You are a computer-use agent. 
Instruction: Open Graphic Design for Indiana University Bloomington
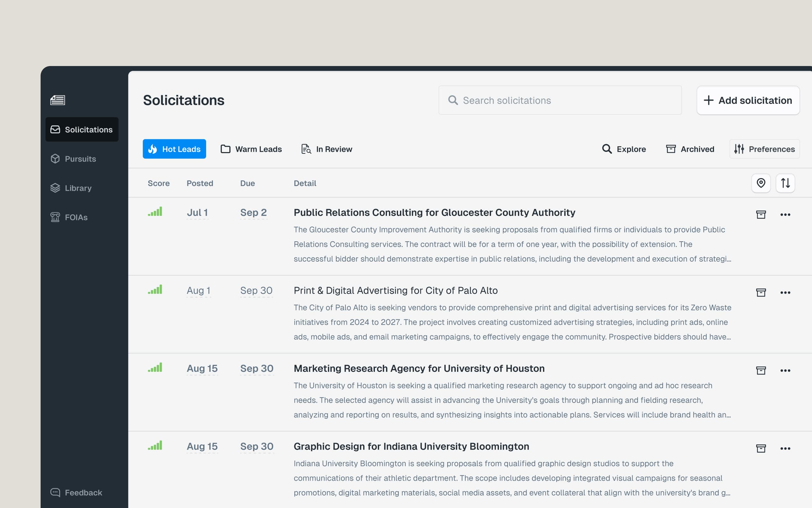pos(411,446)
